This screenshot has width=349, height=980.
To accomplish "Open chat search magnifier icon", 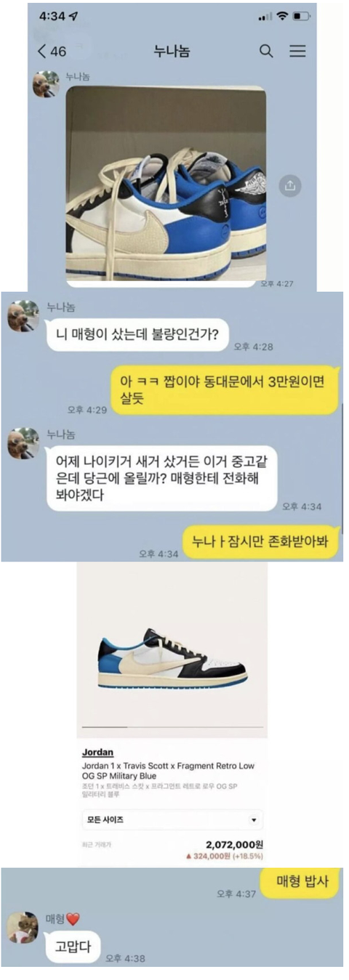I will tap(267, 51).
